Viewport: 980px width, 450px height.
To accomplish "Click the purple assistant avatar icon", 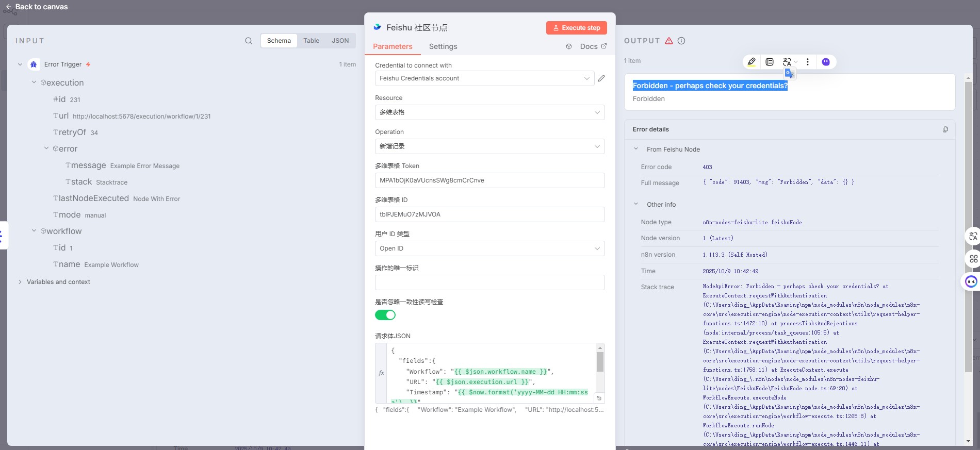I will [826, 62].
